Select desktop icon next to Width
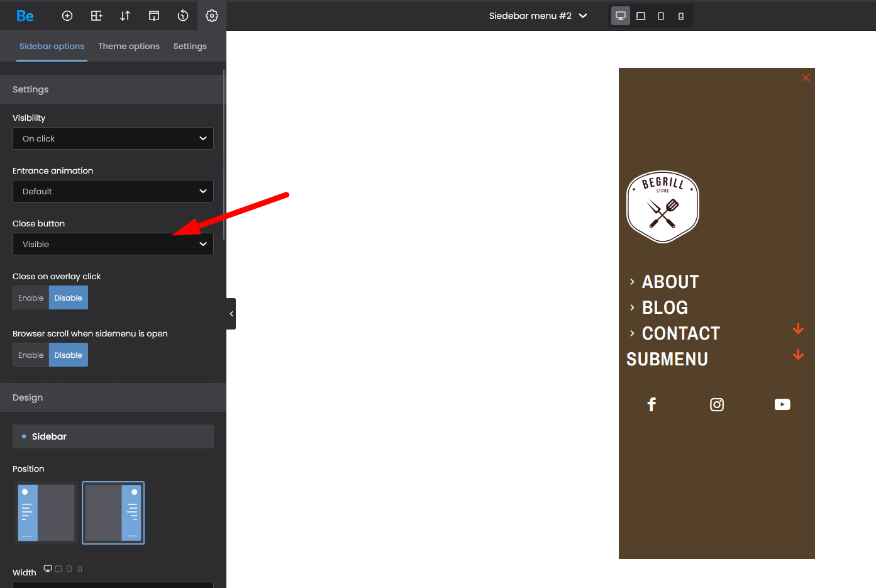Image resolution: width=876 pixels, height=588 pixels. pos(48,569)
